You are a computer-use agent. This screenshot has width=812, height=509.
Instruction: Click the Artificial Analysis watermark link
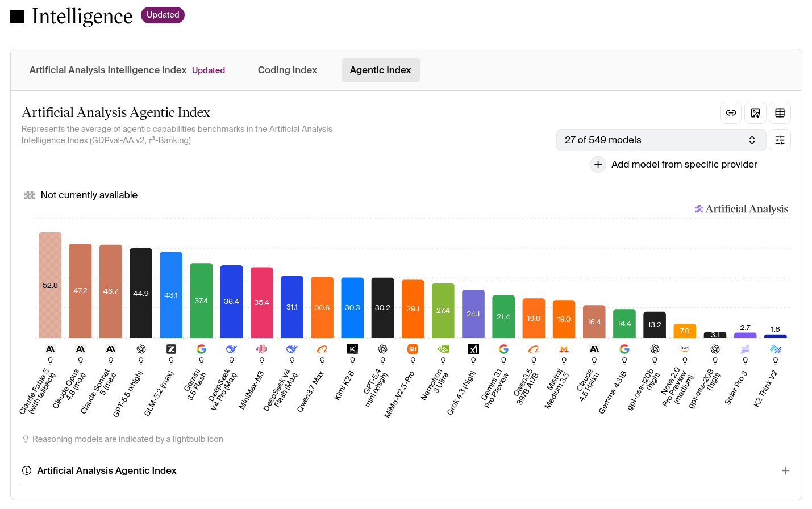pyautogui.click(x=742, y=209)
